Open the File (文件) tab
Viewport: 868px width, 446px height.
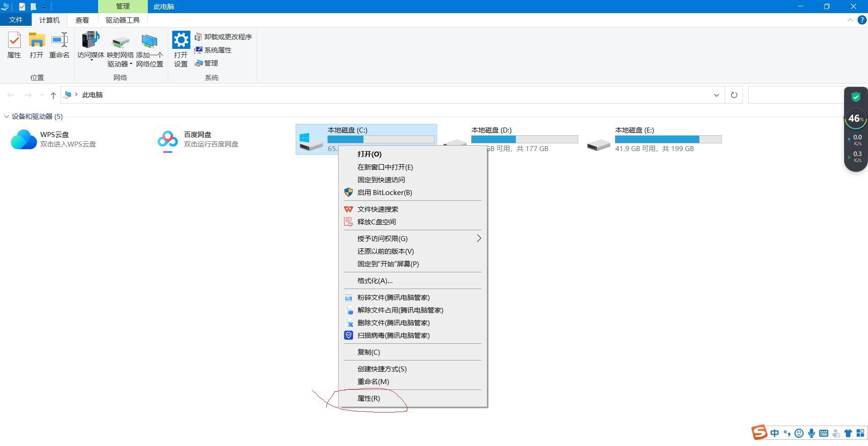[x=16, y=20]
